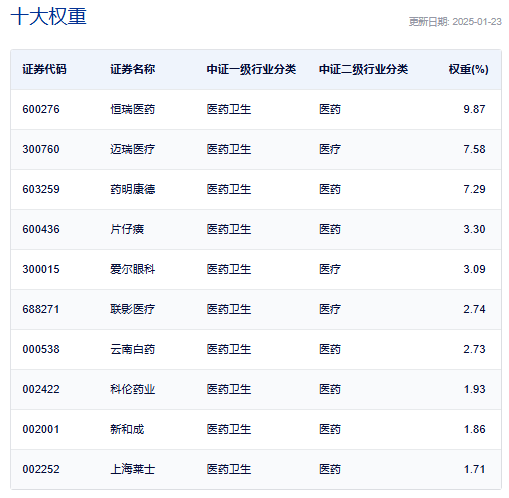Click the 十大权重 title
Screen dimensions: 509x498
pyautogui.click(x=49, y=16)
